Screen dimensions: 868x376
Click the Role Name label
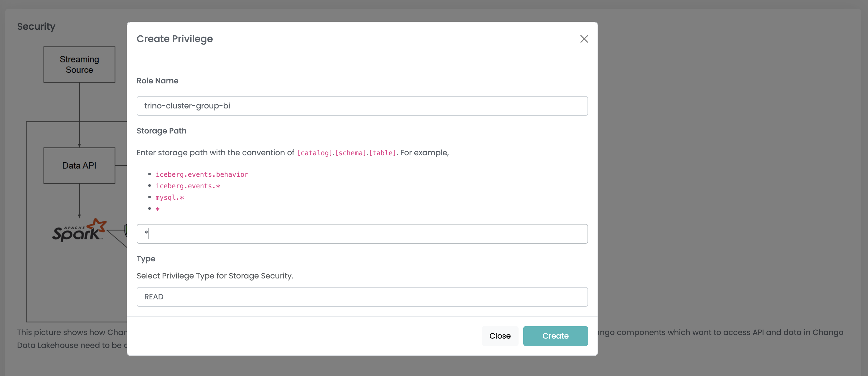(x=157, y=81)
